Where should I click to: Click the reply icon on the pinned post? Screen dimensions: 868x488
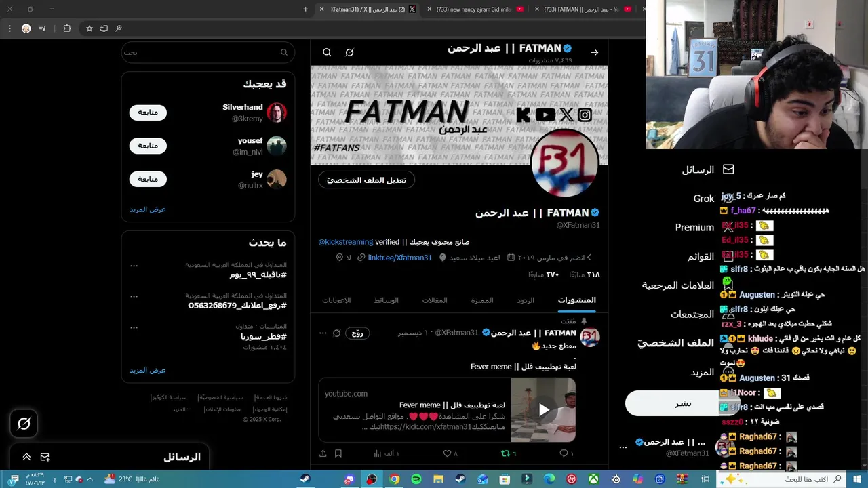click(564, 453)
